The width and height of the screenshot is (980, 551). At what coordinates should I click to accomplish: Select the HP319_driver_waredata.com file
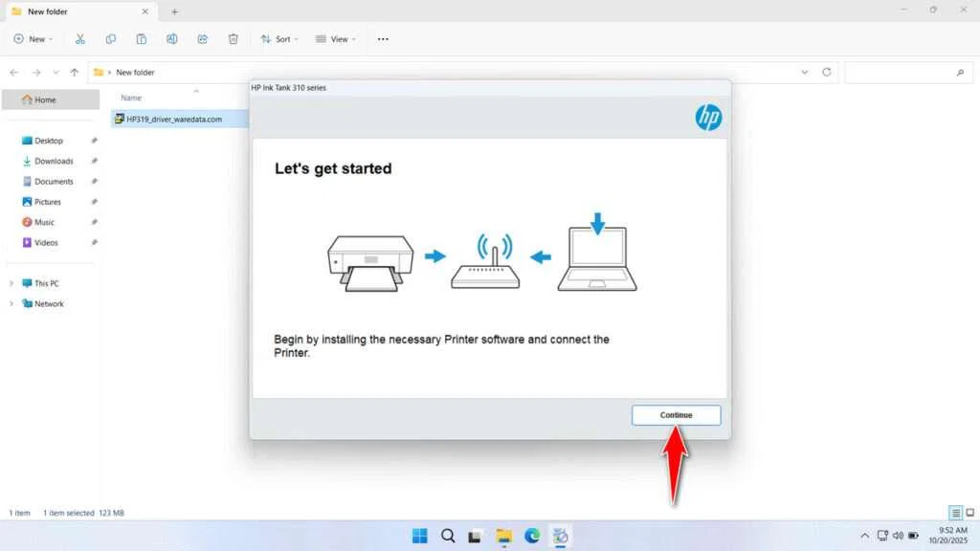coord(176,119)
